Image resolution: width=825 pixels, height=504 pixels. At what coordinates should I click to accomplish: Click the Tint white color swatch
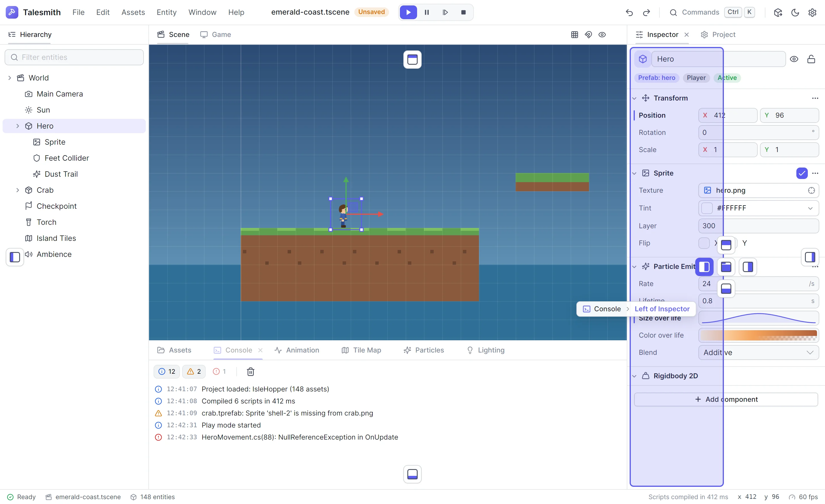coord(707,208)
